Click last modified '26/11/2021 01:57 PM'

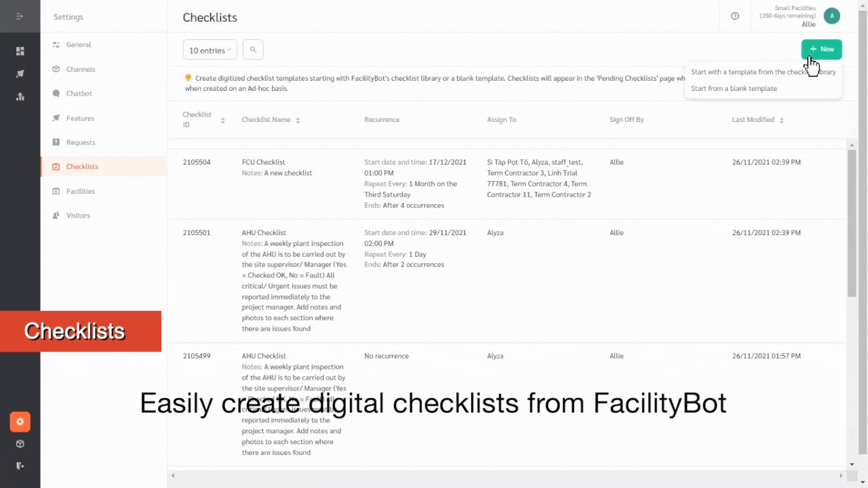766,357
